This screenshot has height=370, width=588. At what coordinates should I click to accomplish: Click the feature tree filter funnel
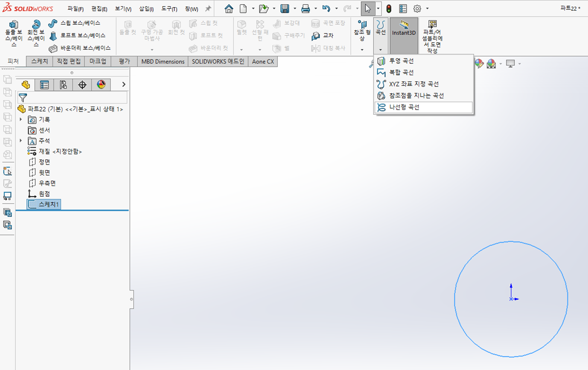tap(23, 98)
